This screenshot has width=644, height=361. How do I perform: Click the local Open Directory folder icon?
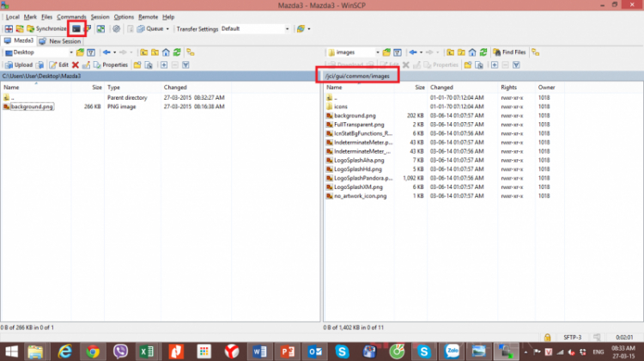click(x=80, y=52)
